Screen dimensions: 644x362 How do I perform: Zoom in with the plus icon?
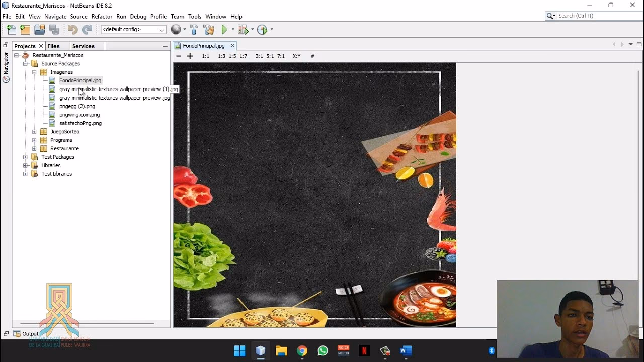click(x=190, y=56)
